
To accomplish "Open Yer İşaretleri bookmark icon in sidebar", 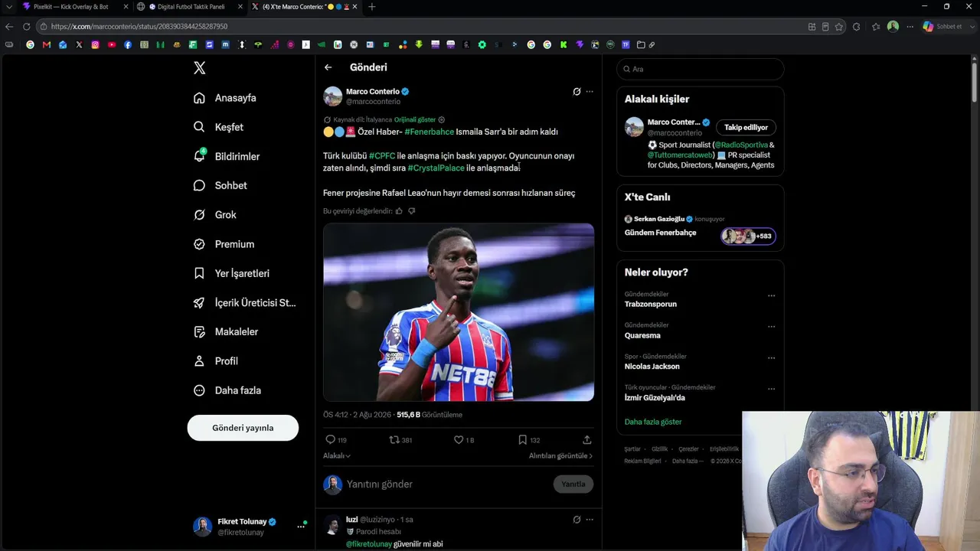I will pyautogui.click(x=199, y=273).
